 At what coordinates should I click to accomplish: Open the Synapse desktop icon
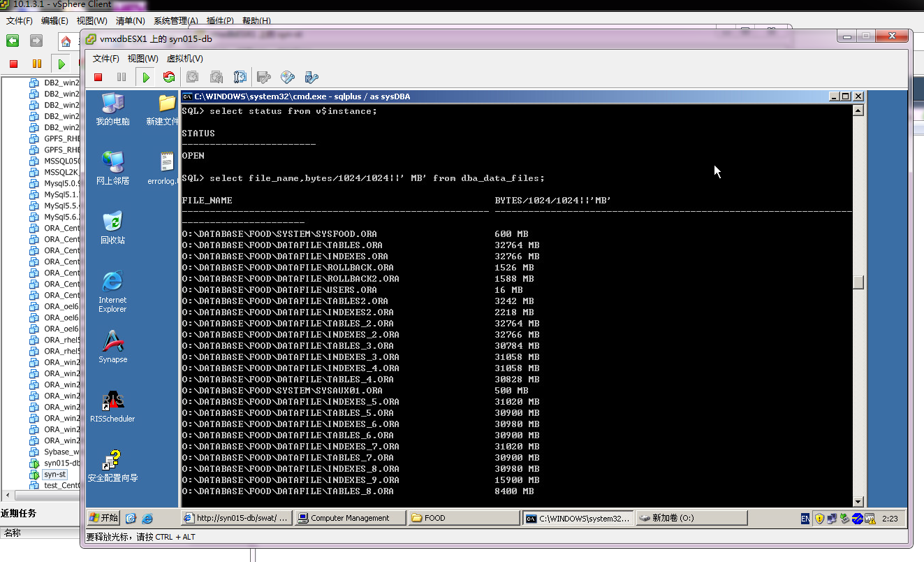pos(112,347)
